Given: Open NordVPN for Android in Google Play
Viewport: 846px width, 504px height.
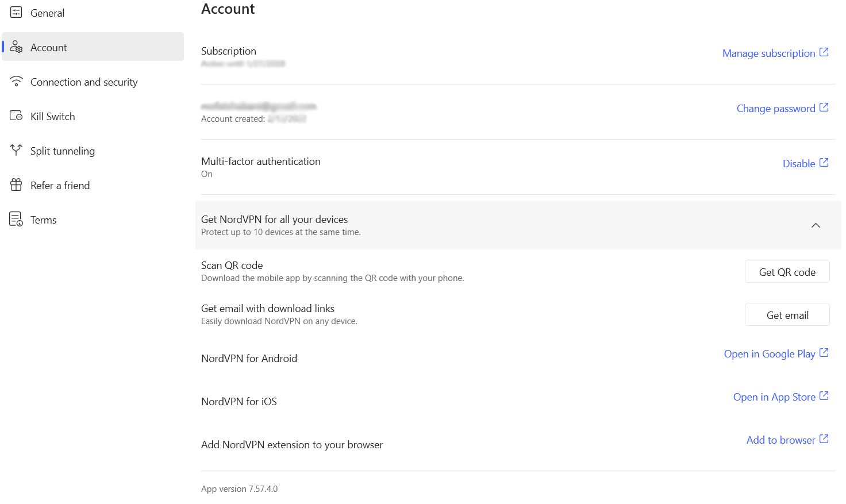Looking at the screenshot, I should pos(770,353).
